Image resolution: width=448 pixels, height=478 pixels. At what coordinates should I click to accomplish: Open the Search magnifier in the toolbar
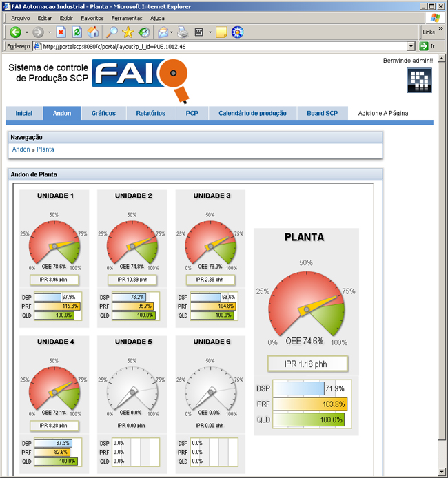click(x=112, y=32)
